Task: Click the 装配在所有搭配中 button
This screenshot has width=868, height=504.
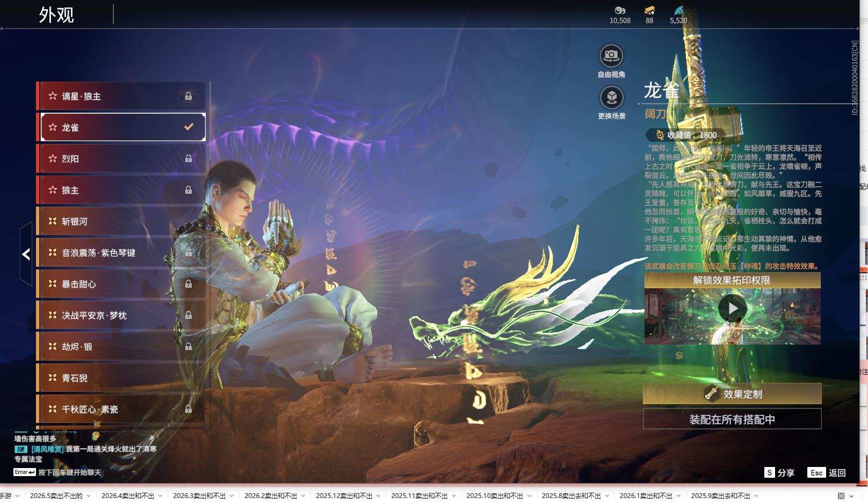Action: (732, 419)
